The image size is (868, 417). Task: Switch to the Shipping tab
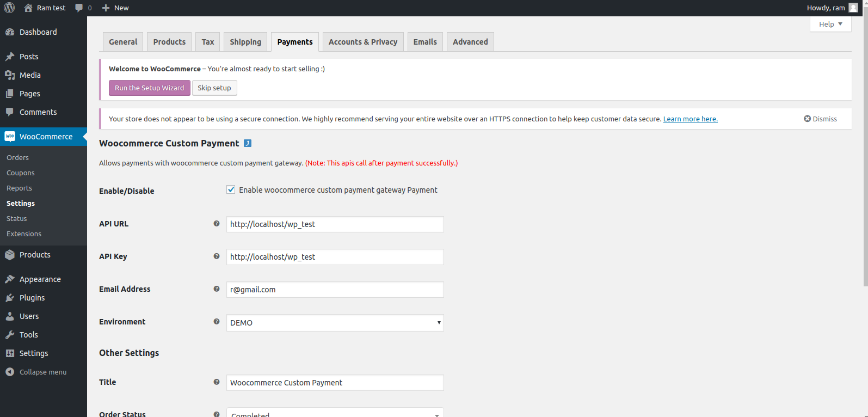tap(245, 42)
